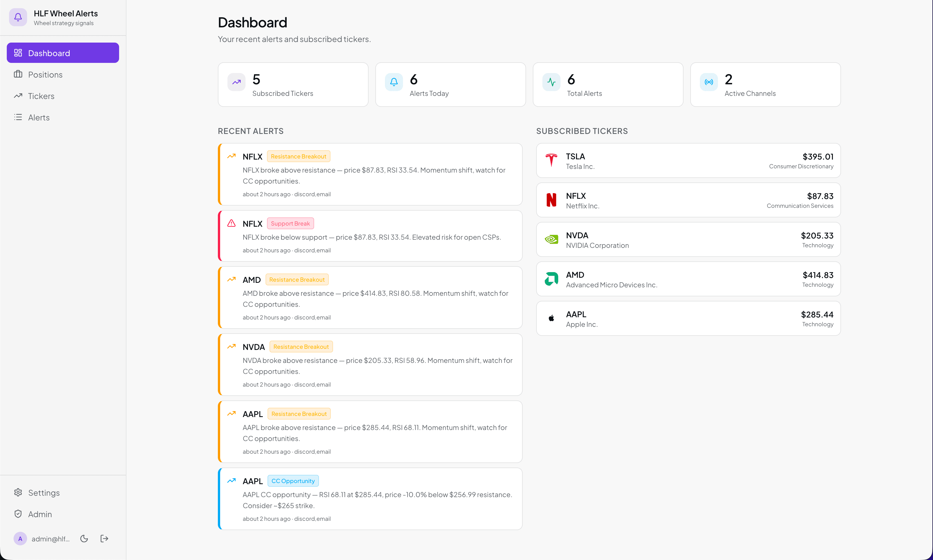
Task: Open the Tickers page
Action: pyautogui.click(x=63, y=96)
